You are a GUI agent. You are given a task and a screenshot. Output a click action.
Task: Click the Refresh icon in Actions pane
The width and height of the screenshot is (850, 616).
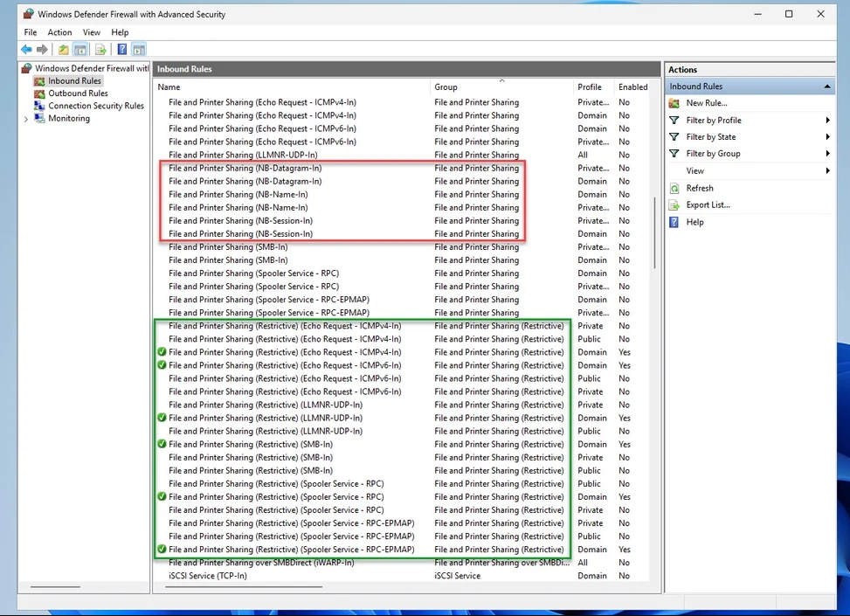(674, 188)
